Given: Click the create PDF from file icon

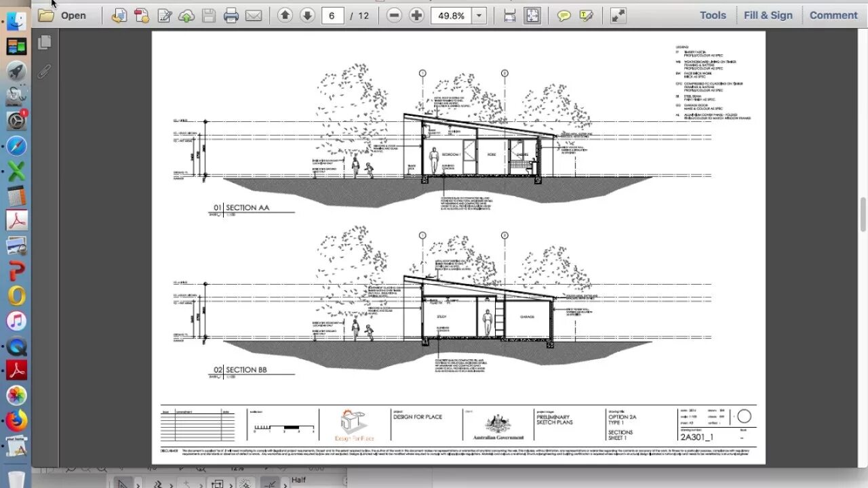Looking at the screenshot, I should point(119,15).
